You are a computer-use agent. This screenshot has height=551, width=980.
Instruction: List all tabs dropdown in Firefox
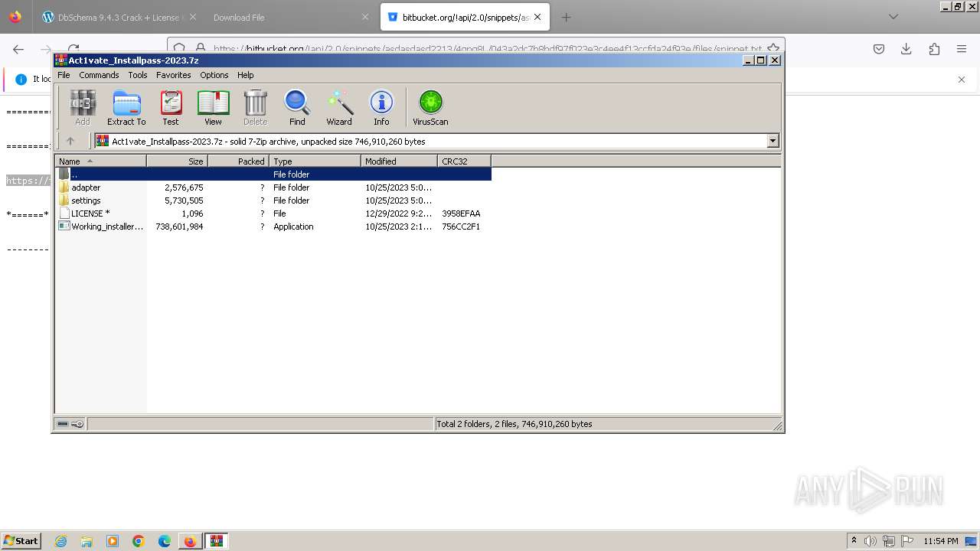(x=893, y=17)
